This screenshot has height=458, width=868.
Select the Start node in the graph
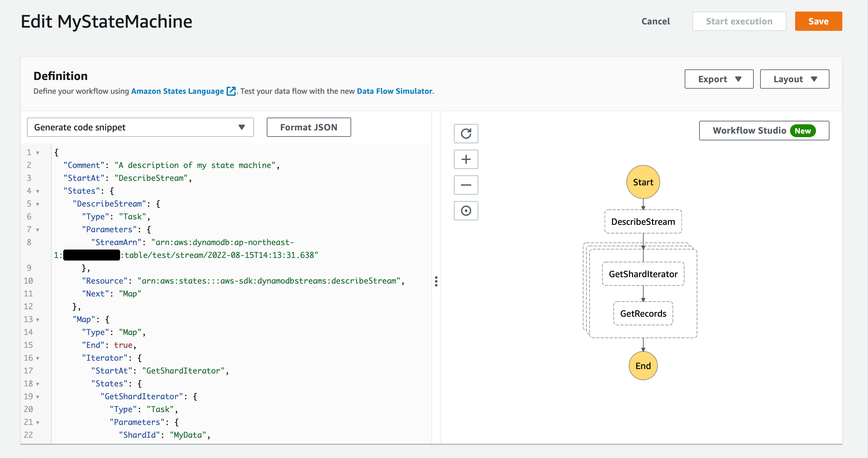click(643, 182)
